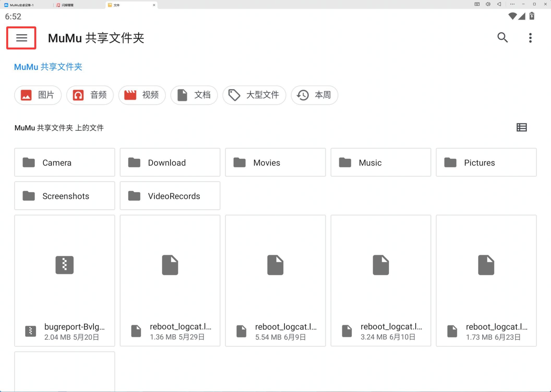Filter by 大型文件 large files chip
This screenshot has width=551, height=392.
(254, 95)
